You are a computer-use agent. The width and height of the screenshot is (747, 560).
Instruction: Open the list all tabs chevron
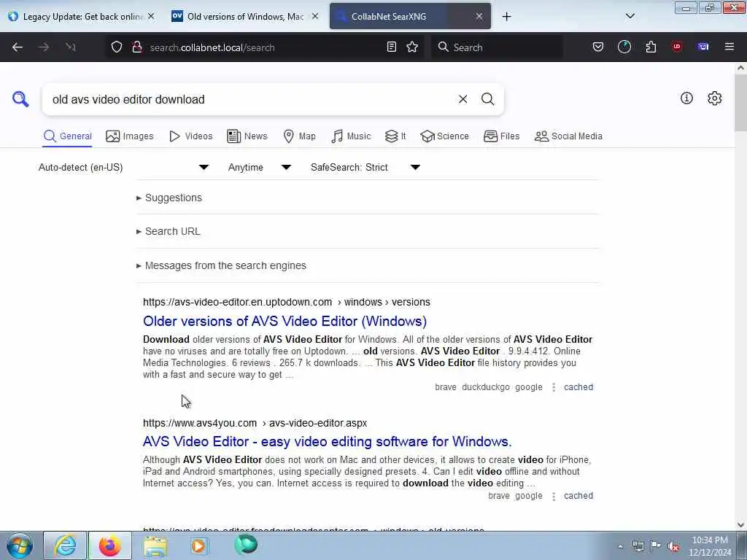[x=630, y=16]
